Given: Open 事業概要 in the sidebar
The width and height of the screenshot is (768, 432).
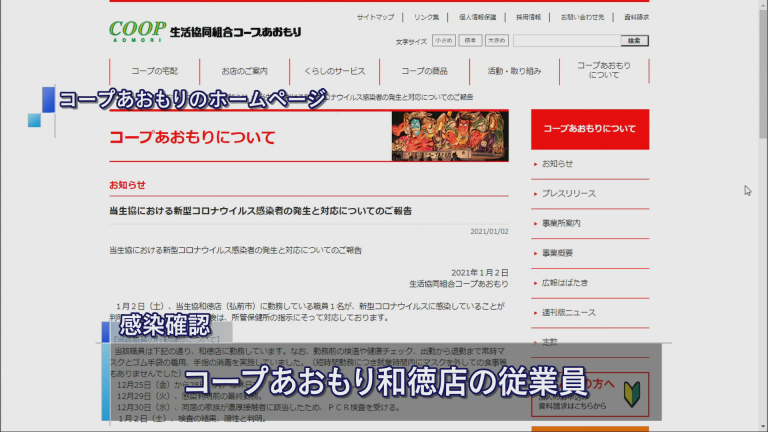Looking at the screenshot, I should pyautogui.click(x=557, y=253).
